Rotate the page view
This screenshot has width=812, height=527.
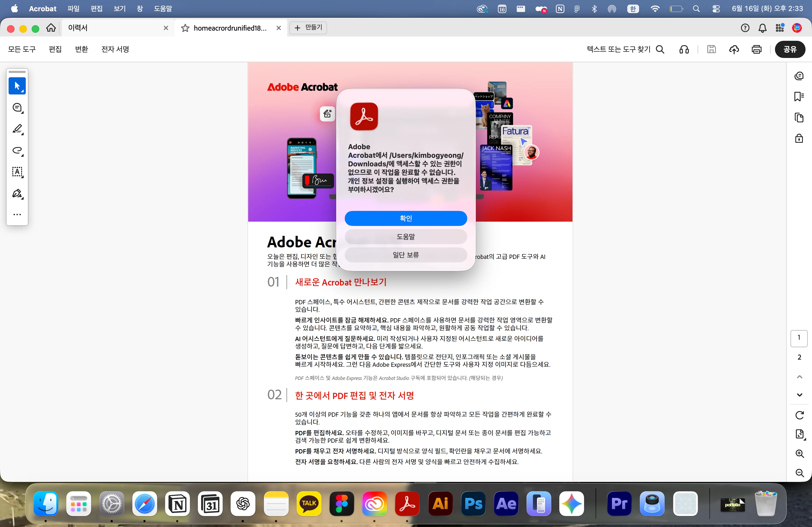(x=799, y=415)
